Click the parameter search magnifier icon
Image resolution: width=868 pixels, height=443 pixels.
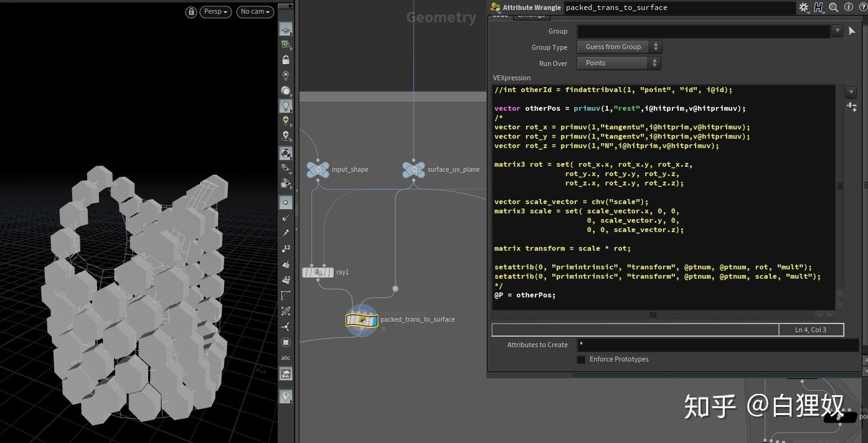point(834,7)
